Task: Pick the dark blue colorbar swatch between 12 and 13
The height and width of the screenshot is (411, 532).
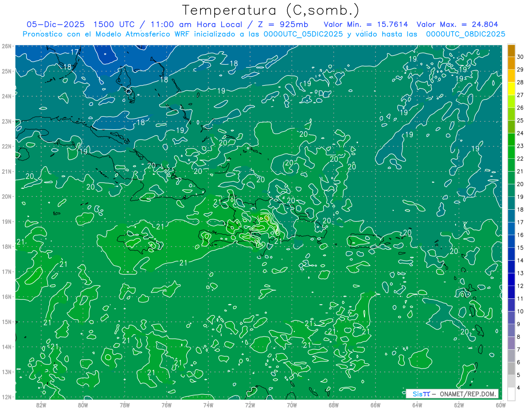Action: tap(511, 279)
